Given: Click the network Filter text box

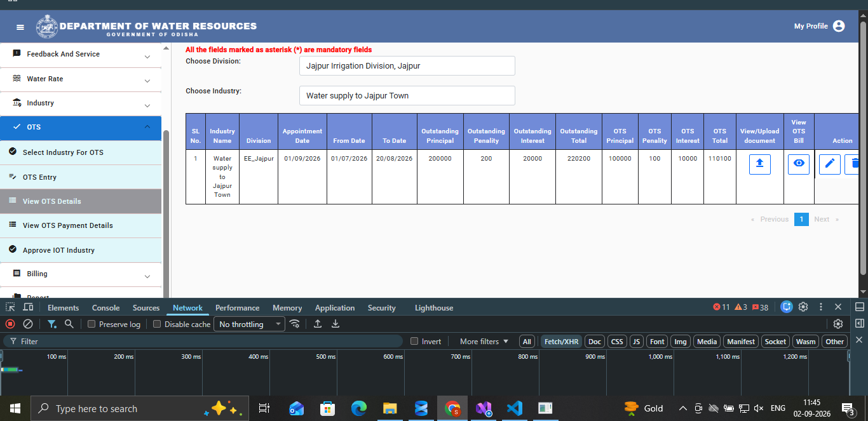Looking at the screenshot, I should point(203,342).
